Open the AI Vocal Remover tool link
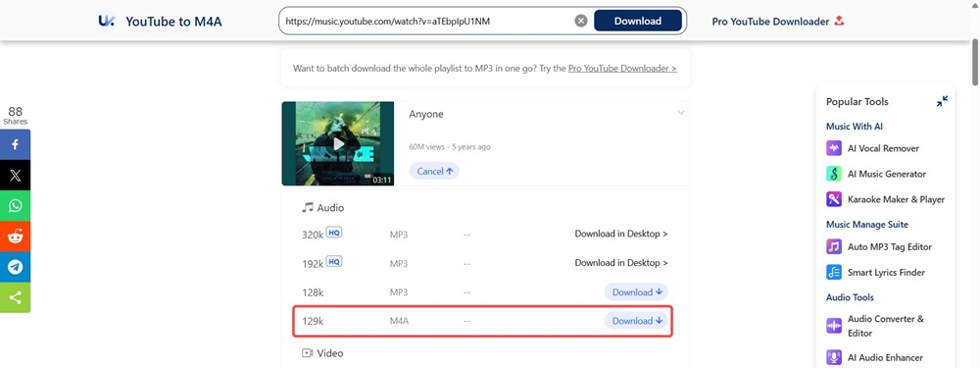The height and width of the screenshot is (368, 980). pyautogui.click(x=883, y=148)
